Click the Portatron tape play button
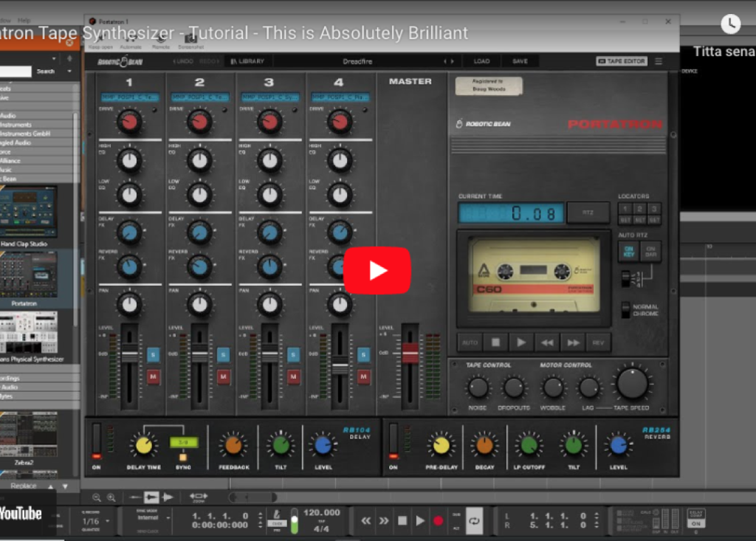The height and width of the screenshot is (541, 756). pos(521,342)
